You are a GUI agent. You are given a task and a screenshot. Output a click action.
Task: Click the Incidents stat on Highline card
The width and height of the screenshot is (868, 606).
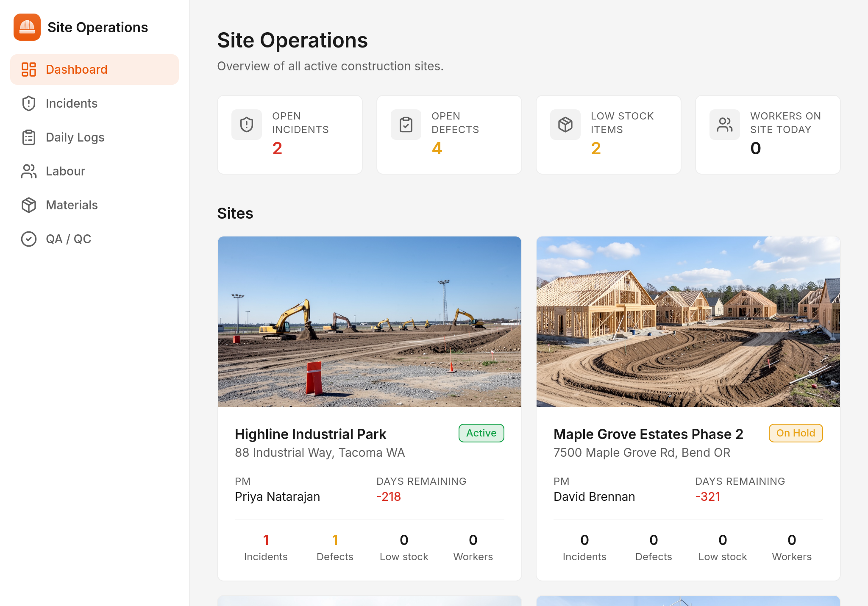pos(266,548)
